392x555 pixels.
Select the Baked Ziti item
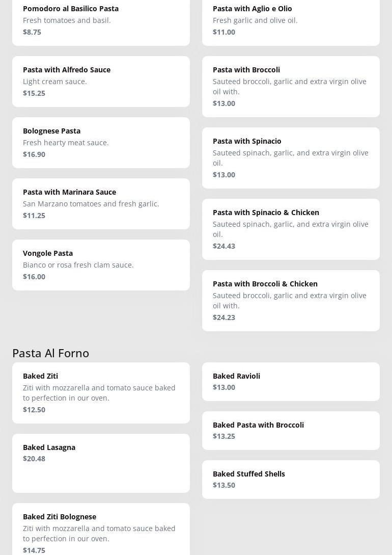tap(101, 392)
